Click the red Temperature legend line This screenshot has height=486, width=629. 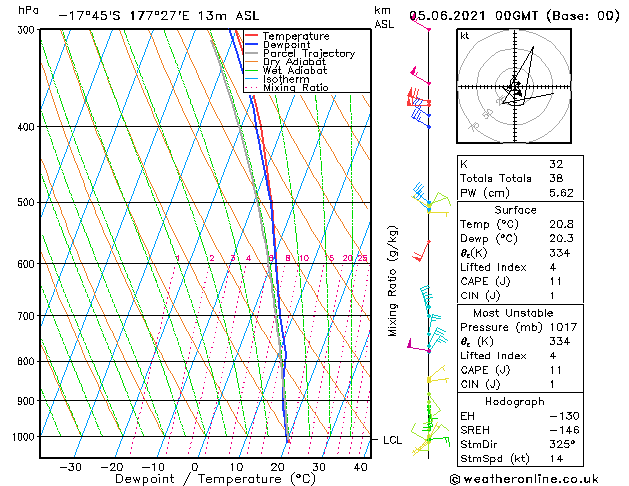point(251,36)
